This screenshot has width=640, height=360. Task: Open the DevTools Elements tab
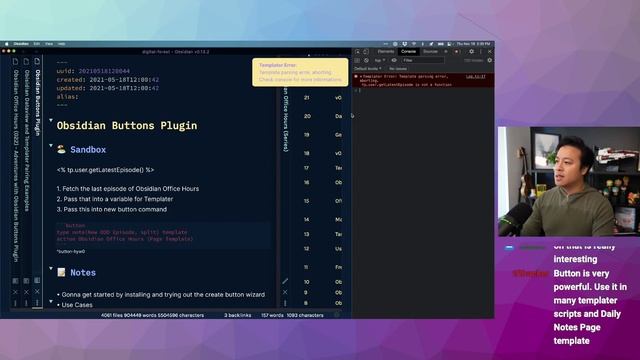click(x=386, y=51)
